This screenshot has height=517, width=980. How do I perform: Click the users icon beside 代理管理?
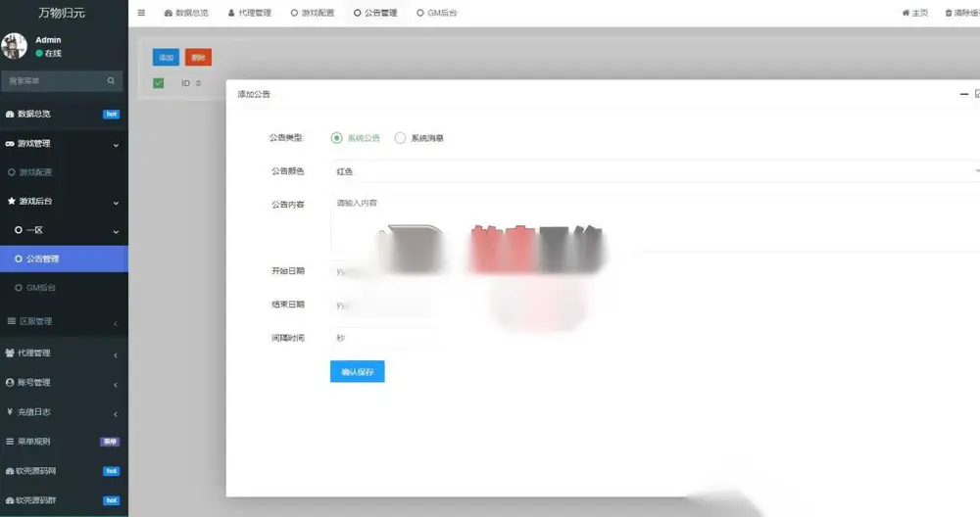[x=10, y=352]
